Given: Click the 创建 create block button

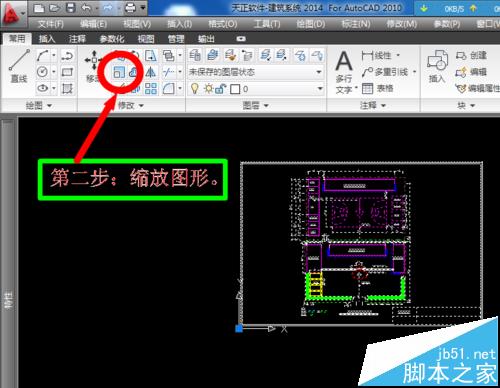Looking at the screenshot, I should click(471, 55).
